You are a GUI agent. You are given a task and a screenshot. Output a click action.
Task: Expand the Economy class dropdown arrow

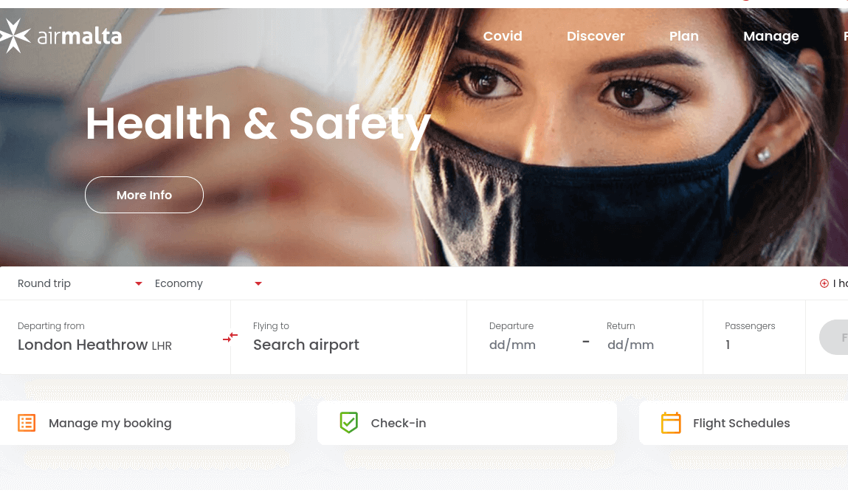click(258, 283)
